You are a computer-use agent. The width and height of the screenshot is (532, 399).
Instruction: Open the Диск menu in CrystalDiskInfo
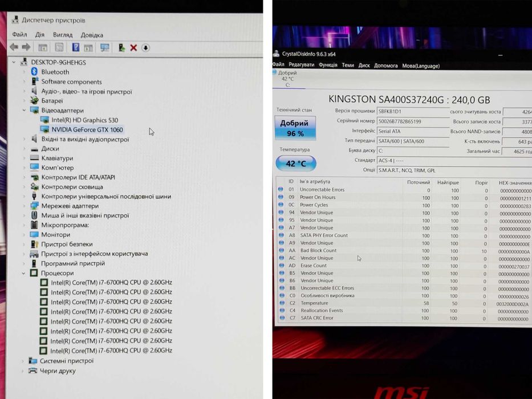[364, 66]
